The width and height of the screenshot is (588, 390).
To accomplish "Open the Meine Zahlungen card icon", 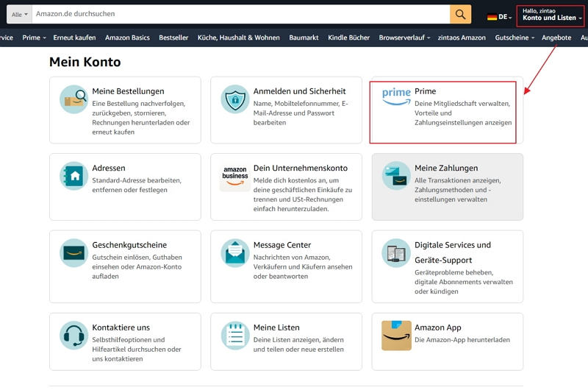I will 396,176.
